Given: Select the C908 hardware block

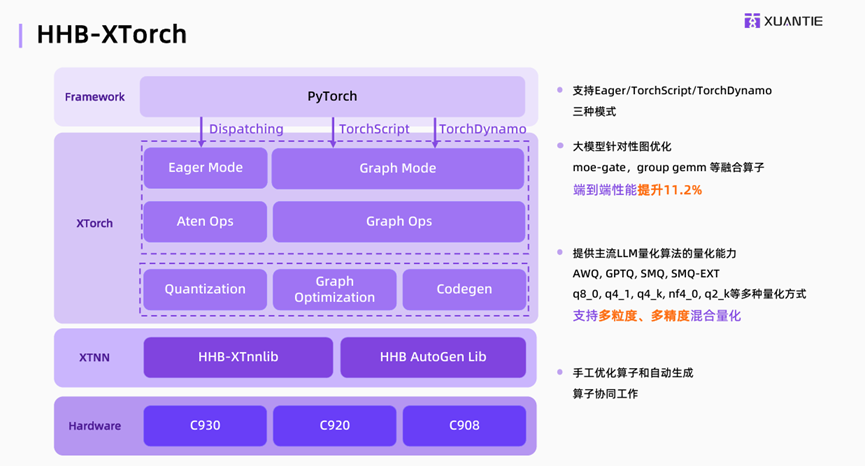Looking at the screenshot, I should 464,426.
